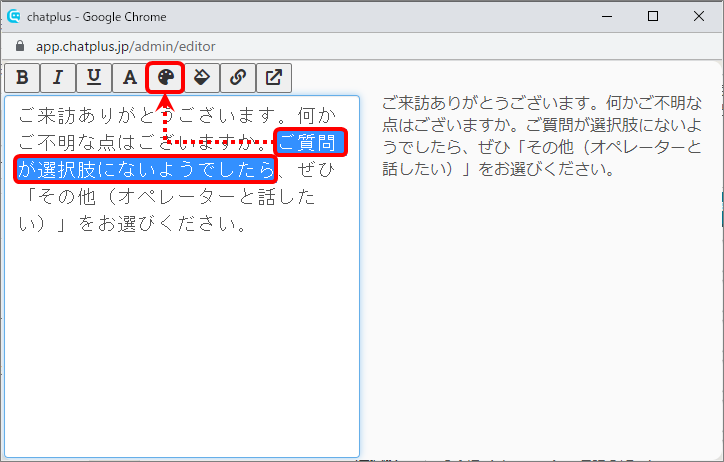Close the chatplus editor window
Screen dimensions: 724x462
699,17
